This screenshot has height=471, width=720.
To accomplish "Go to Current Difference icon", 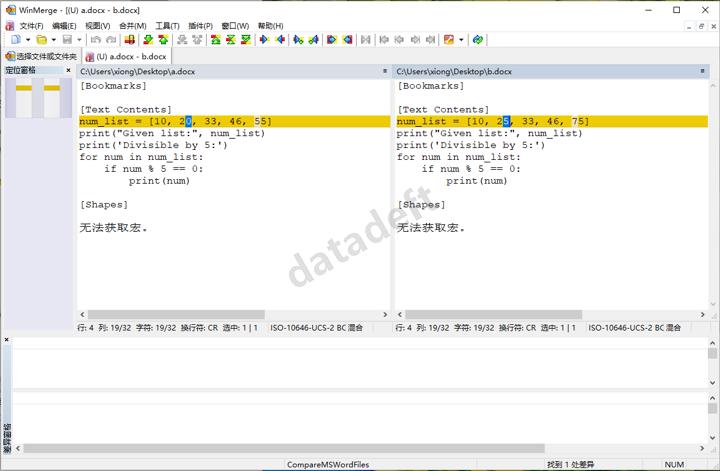I will [x=231, y=40].
